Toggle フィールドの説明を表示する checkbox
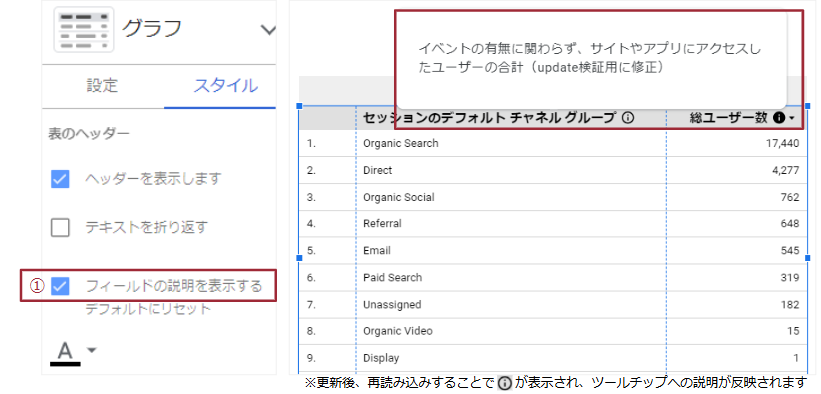The image size is (821, 394). (60, 286)
